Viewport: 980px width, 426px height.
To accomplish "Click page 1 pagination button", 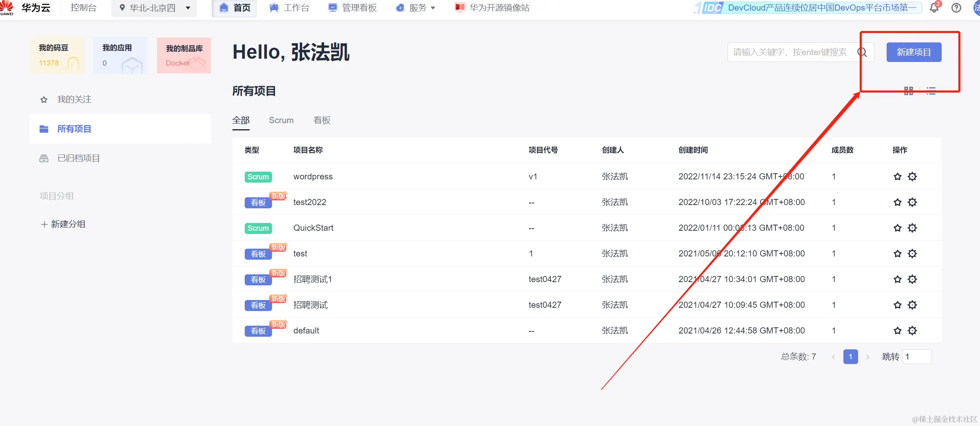I will pos(851,357).
